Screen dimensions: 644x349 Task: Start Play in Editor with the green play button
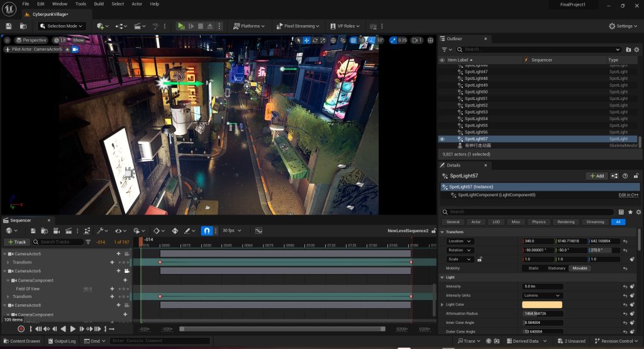pos(181,26)
